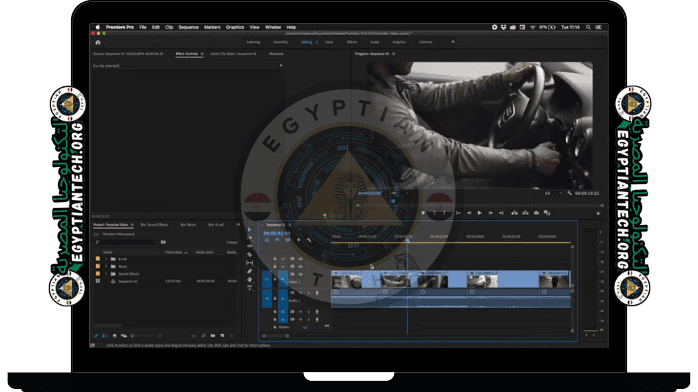Image resolution: width=698 pixels, height=392 pixels.
Task: Expand the Music bin
Action: pos(106,267)
